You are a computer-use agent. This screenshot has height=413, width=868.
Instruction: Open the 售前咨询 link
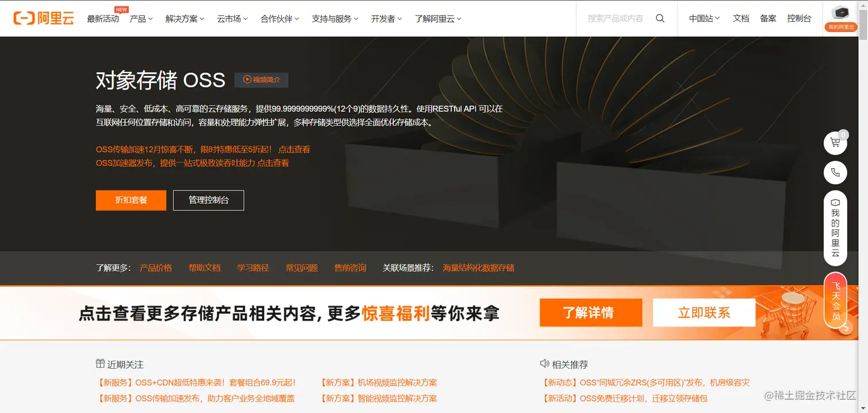[x=350, y=268]
